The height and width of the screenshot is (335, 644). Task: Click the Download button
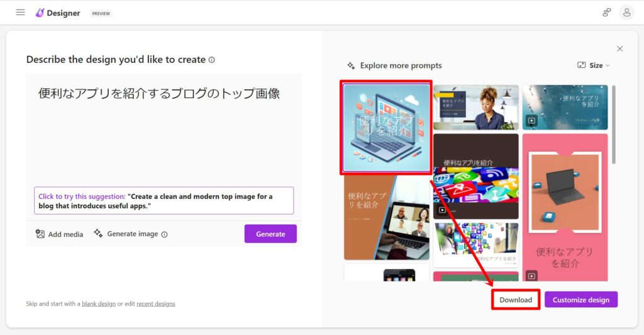click(x=516, y=300)
